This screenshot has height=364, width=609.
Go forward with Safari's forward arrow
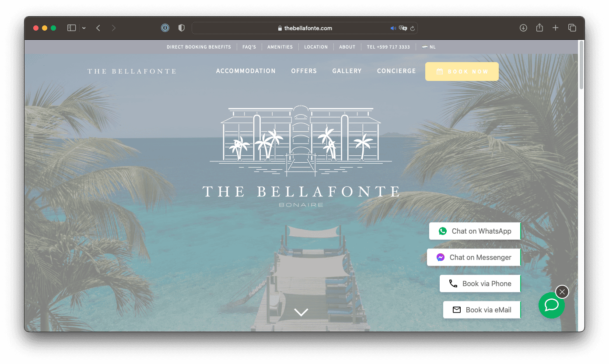114,28
